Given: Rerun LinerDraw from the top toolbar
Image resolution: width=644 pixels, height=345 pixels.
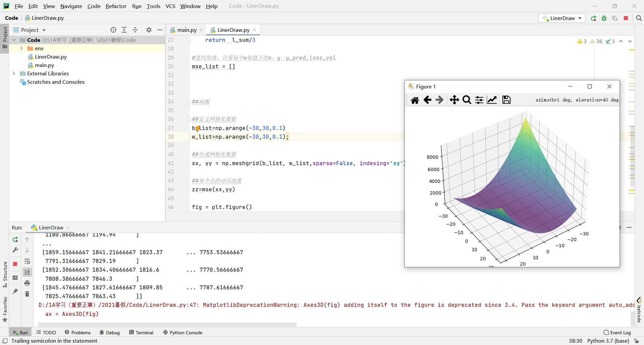Looking at the screenshot, I should (593, 18).
